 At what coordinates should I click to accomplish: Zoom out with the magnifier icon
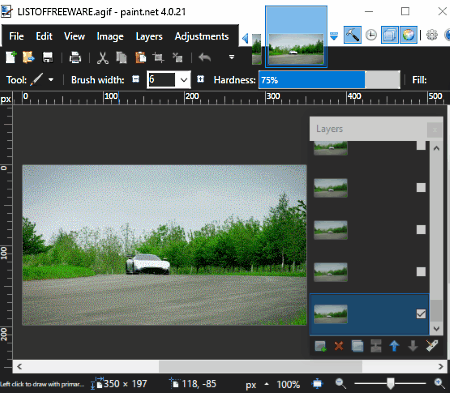pyautogui.click(x=340, y=384)
